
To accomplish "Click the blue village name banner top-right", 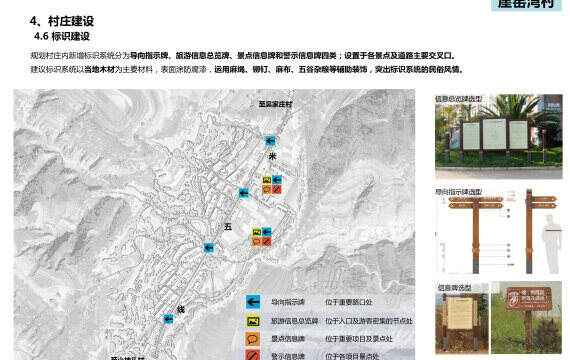I will [x=526, y=5].
